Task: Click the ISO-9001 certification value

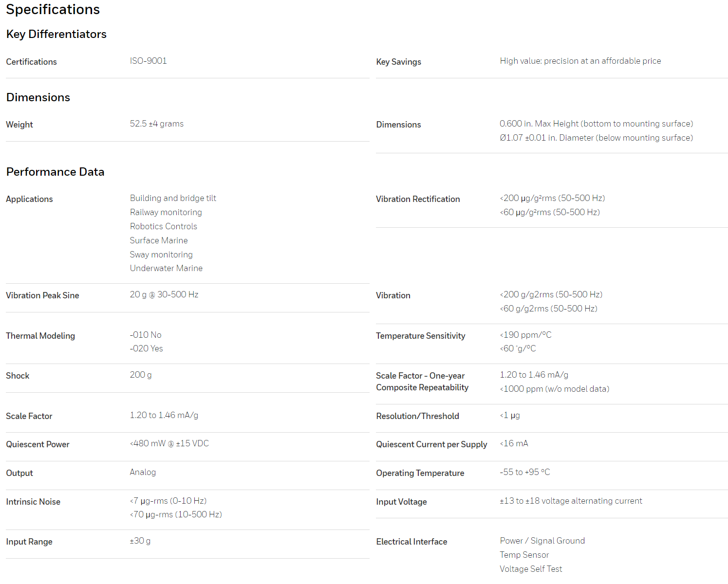Action: click(x=148, y=61)
